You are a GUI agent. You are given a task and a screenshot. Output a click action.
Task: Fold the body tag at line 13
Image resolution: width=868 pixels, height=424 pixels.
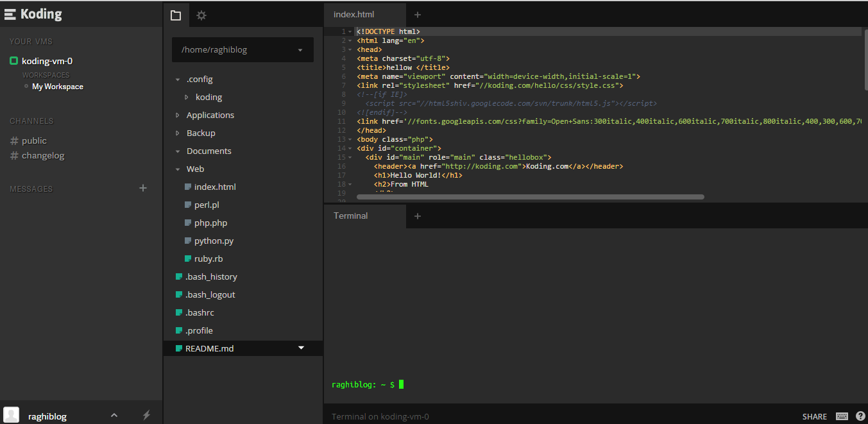click(350, 139)
